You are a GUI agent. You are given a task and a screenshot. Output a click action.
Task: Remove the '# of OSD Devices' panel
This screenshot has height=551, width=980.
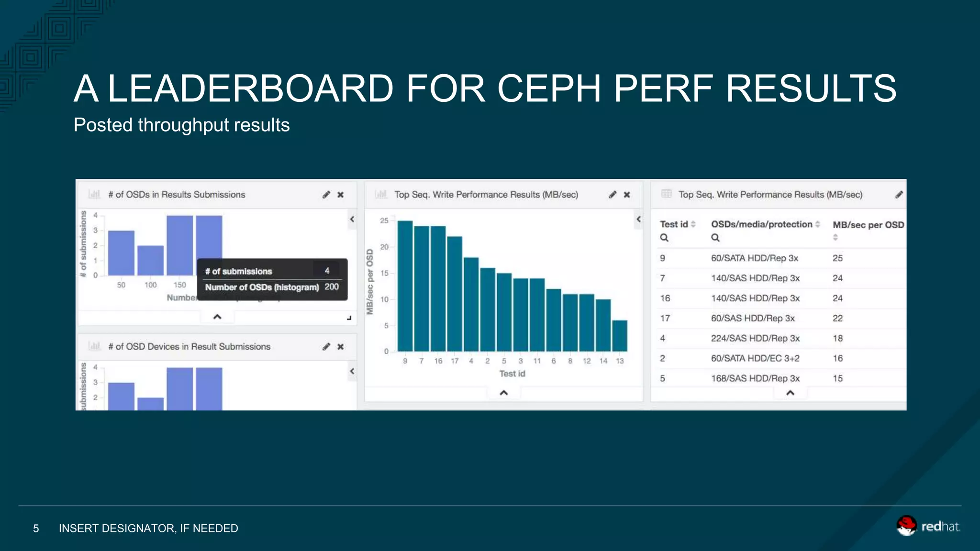[340, 347]
